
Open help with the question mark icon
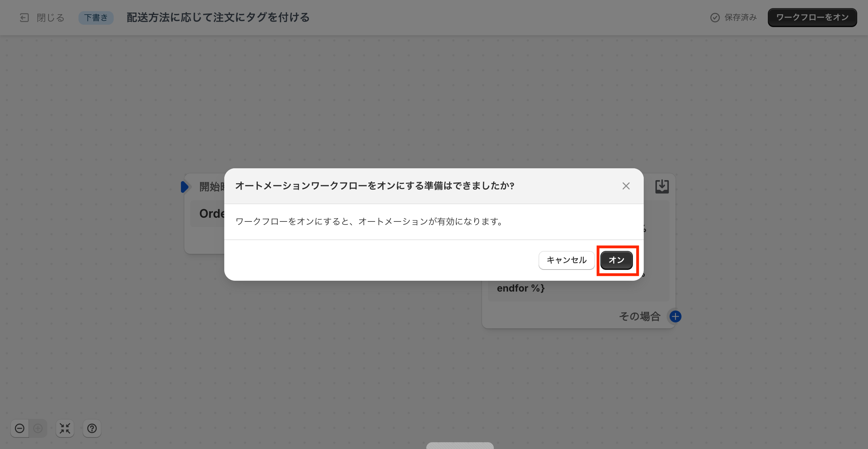point(92,428)
